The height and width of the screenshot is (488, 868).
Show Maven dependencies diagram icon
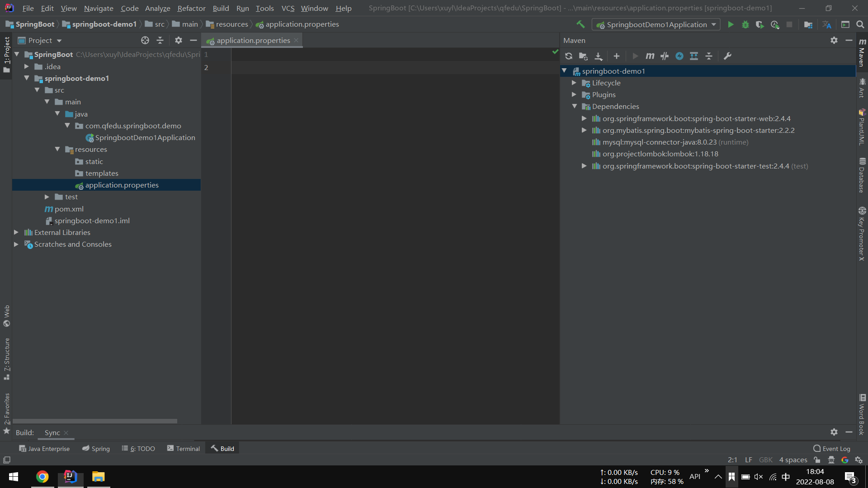coord(694,56)
